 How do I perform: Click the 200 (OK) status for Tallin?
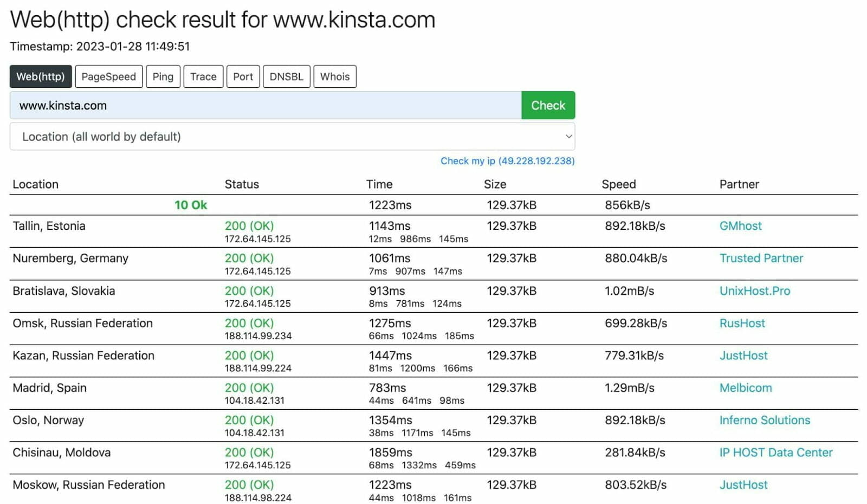(249, 226)
